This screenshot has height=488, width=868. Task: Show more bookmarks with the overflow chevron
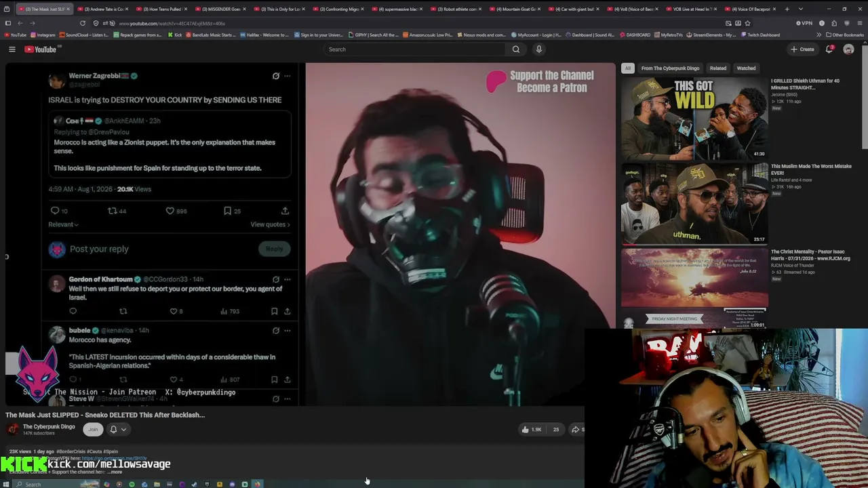818,35
